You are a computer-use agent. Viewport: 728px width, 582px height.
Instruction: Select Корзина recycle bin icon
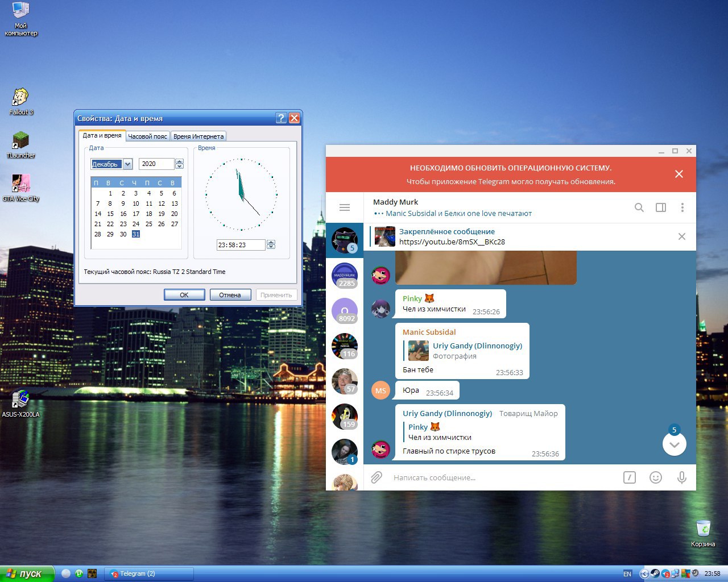703,533
